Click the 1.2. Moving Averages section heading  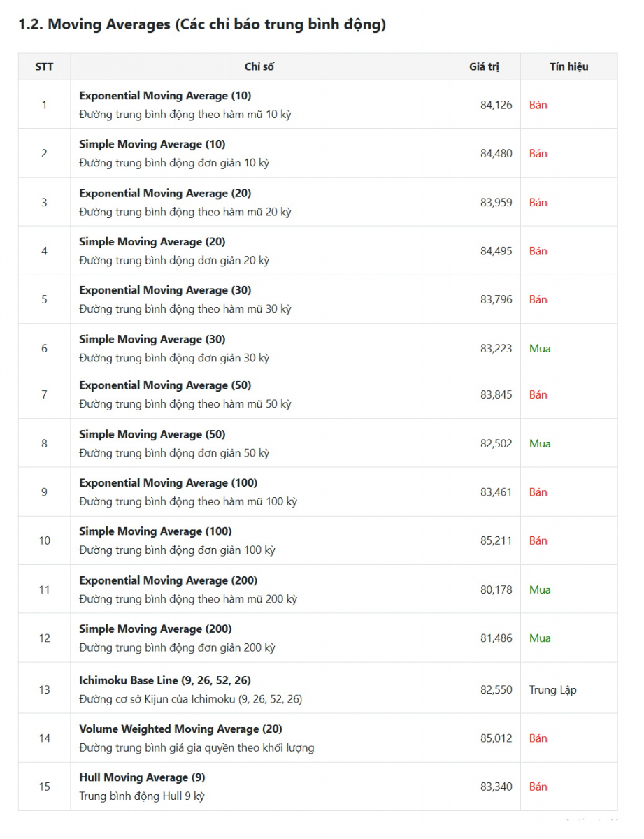click(202, 24)
